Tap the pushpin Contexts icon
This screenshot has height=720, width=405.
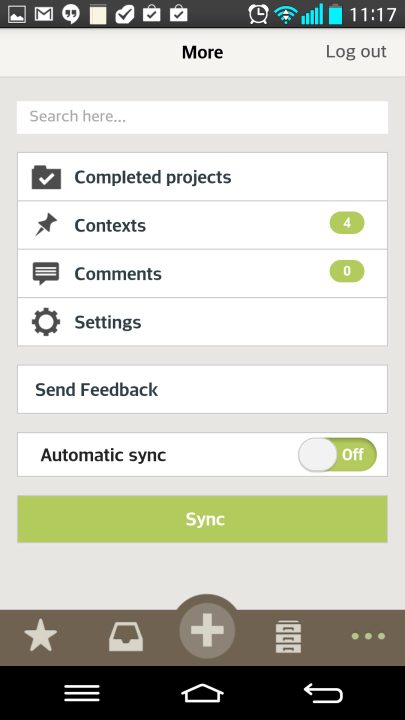point(46,225)
